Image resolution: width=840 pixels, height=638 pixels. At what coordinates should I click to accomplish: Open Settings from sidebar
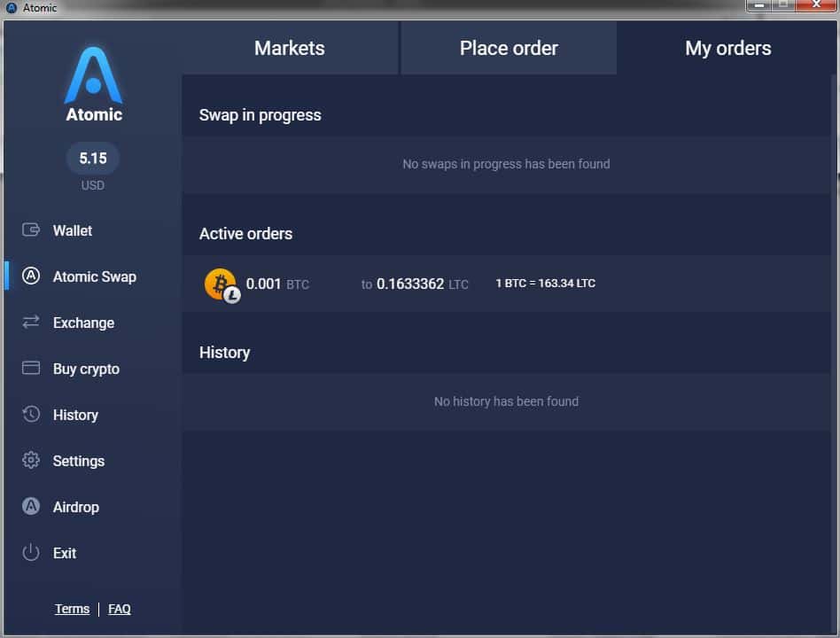click(78, 462)
